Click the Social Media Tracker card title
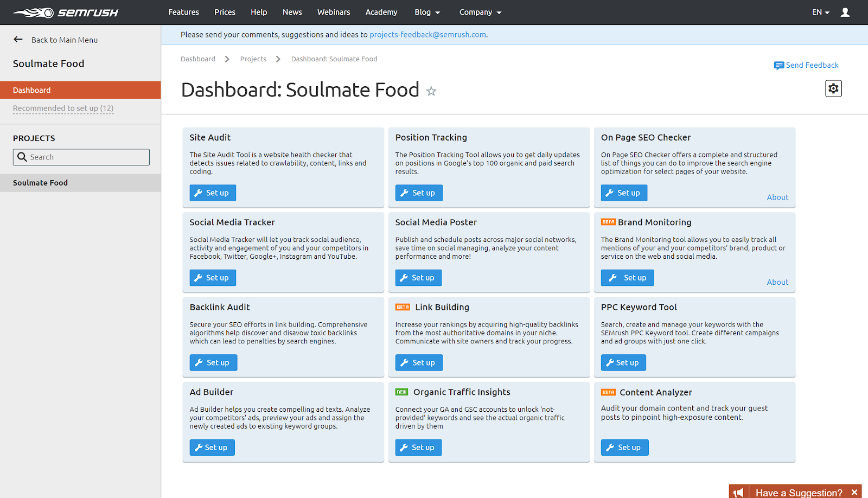Viewport: 868px width, 498px height. (232, 222)
